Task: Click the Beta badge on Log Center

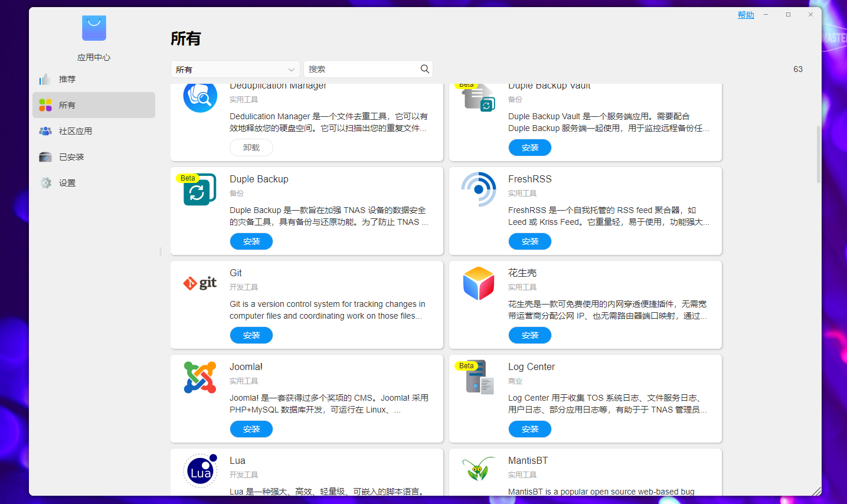Action: click(466, 366)
